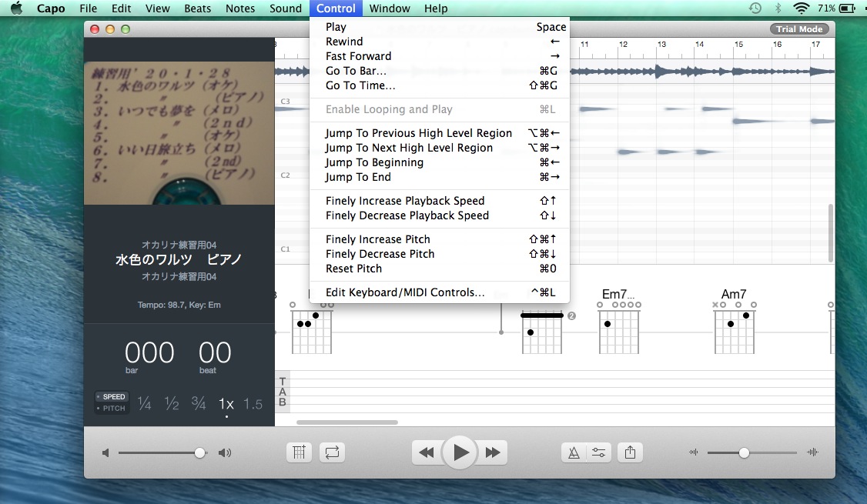Click the chord grid button in toolbar
The height and width of the screenshot is (504, 867).
pos(299,452)
